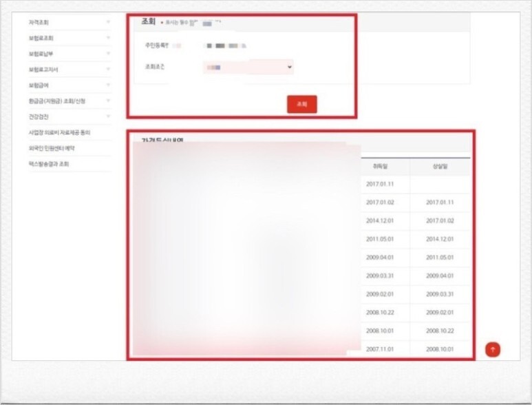Click the red scroll-to-top arrow button
This screenshot has height=405, width=532.
493,349
